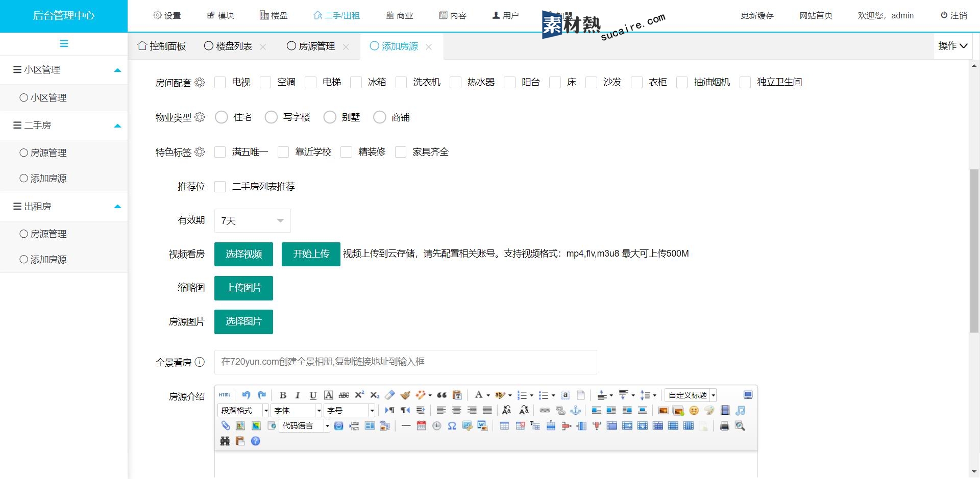Undo the last editor action

click(246, 395)
